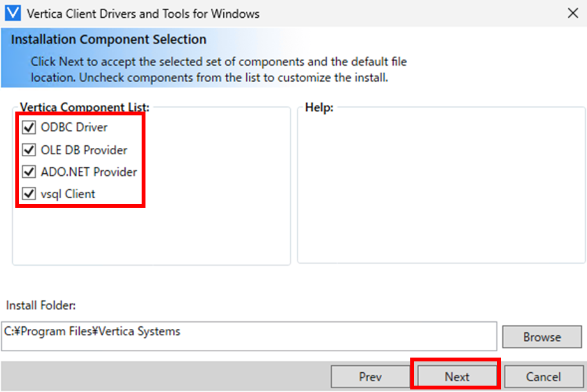Image resolution: width=587 pixels, height=392 pixels.
Task: Highlight the ADO.NET Provider component name
Action: [89, 172]
